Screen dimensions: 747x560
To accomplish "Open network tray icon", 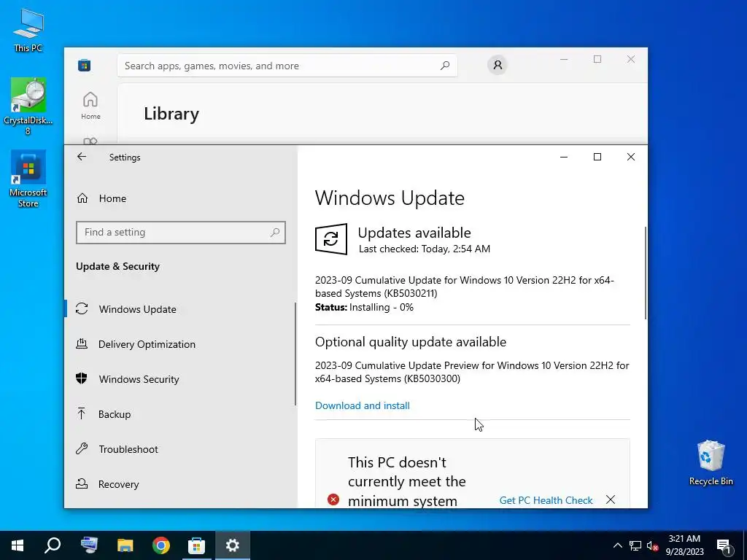I will [635, 545].
